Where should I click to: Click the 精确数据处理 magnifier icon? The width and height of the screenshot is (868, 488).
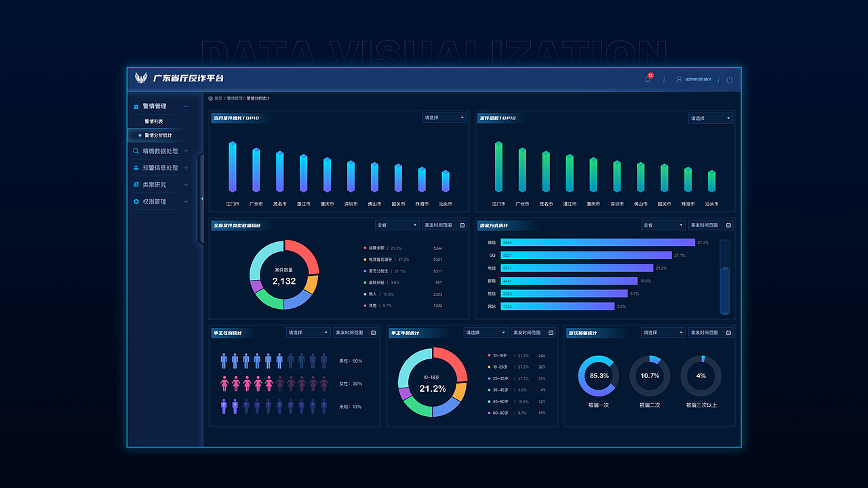pos(136,151)
